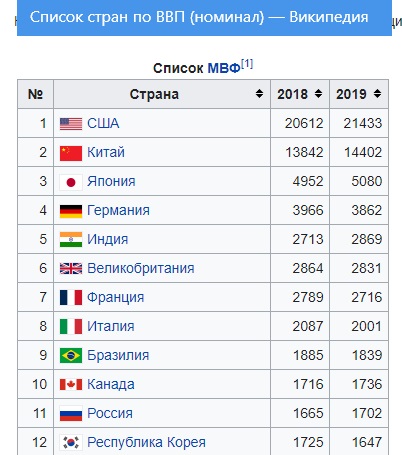
Task: Click the Germany flag icon
Action: (x=71, y=211)
